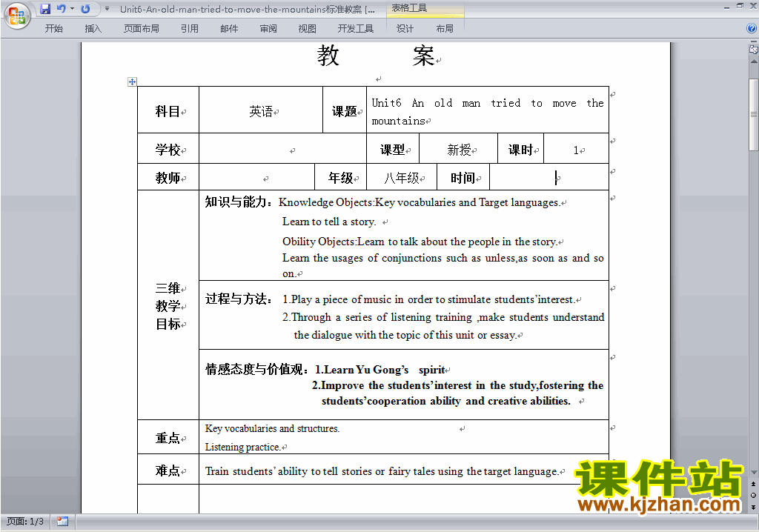The height and width of the screenshot is (532, 759).
Task: Open the Office button menu
Action: click(17, 16)
